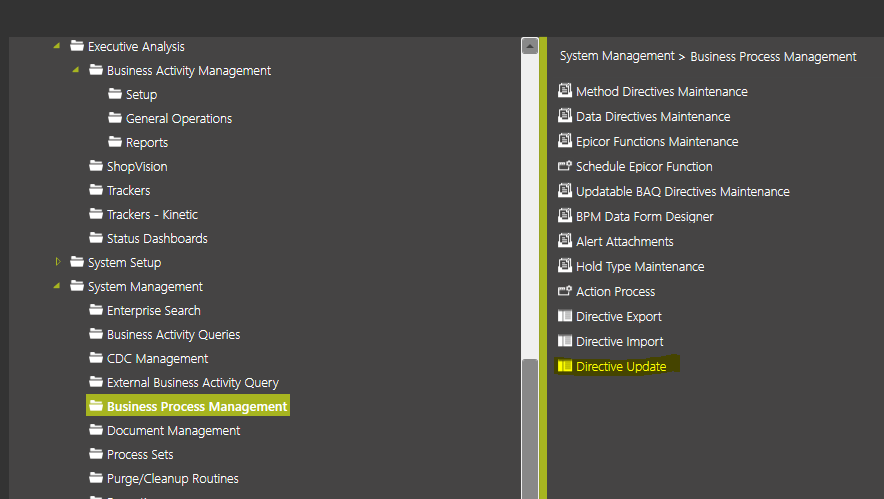
Task: Click the Business Activity Queries folder icon
Action: pos(96,334)
